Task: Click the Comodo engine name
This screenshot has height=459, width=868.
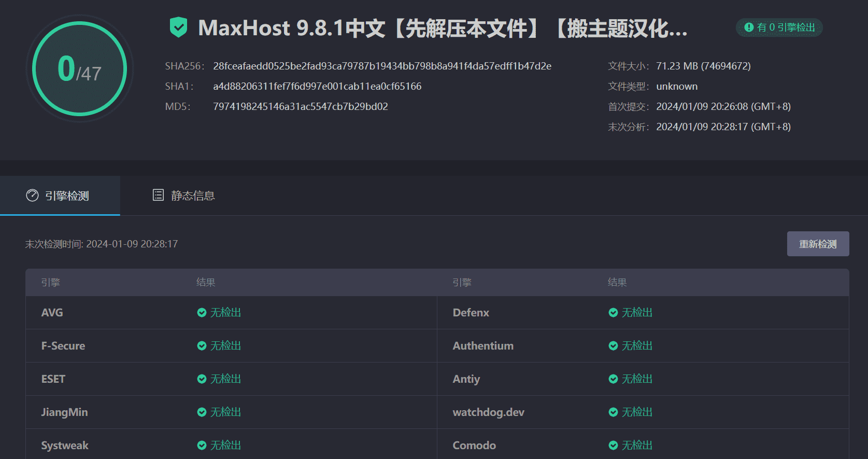Action: tap(474, 445)
